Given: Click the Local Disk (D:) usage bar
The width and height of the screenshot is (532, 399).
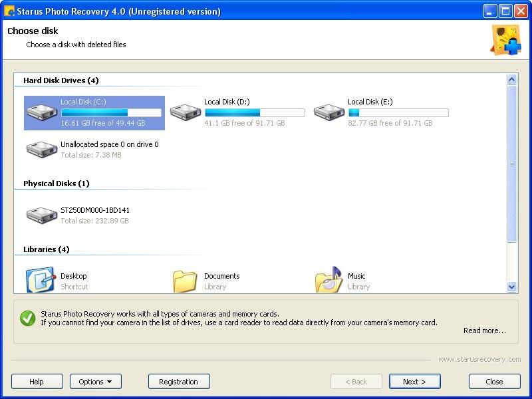Looking at the screenshot, I should coord(255,112).
